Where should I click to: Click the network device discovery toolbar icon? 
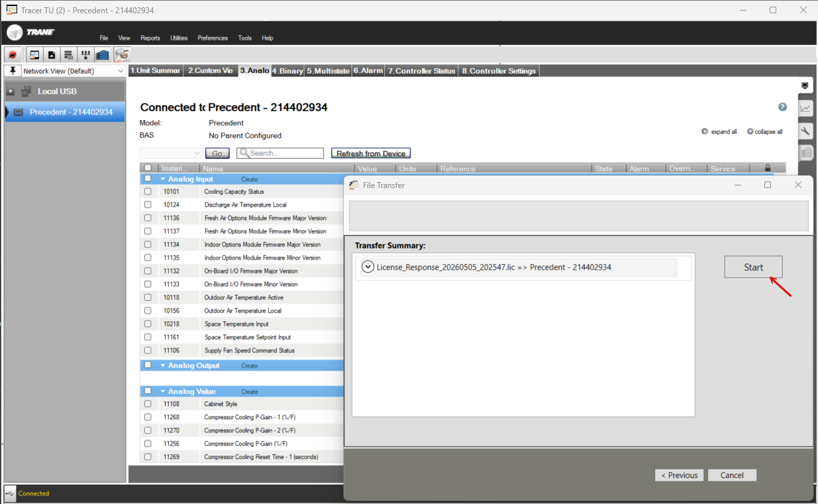click(x=85, y=55)
